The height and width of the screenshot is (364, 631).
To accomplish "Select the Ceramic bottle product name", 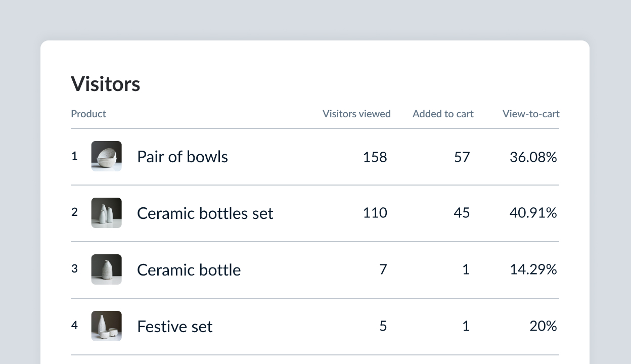I will 189,270.
